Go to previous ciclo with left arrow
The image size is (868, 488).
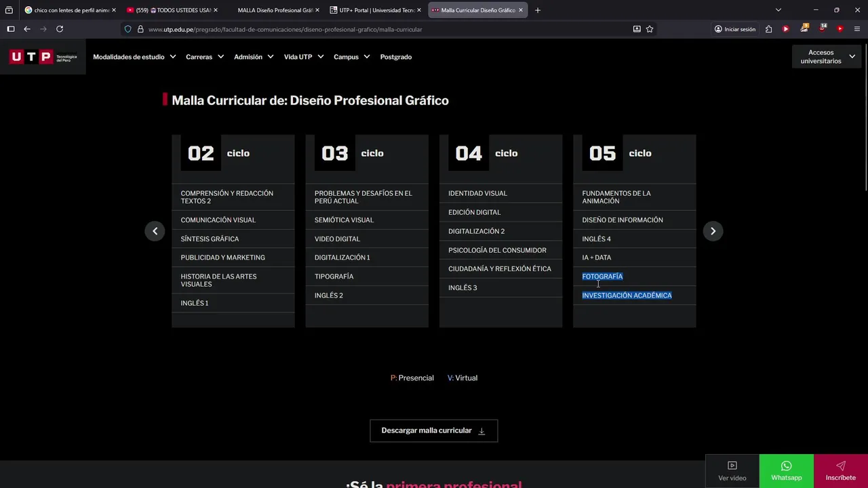[x=155, y=231]
